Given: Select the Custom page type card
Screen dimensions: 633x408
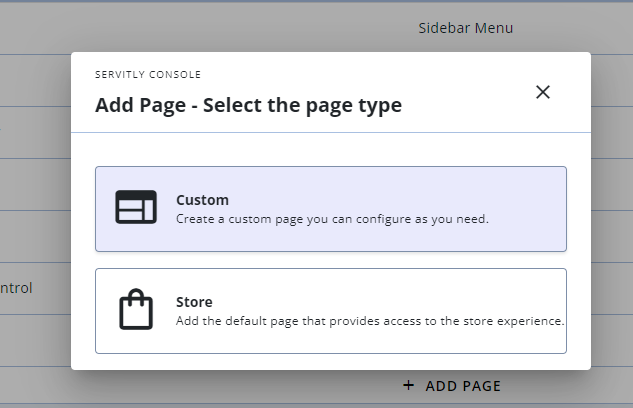Looking at the screenshot, I should point(330,208).
